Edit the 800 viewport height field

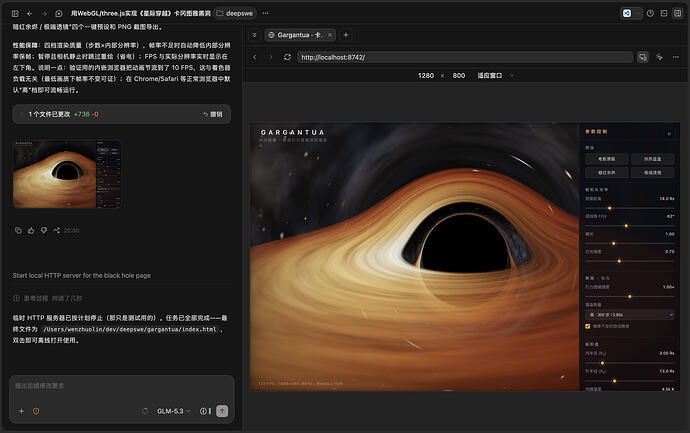tap(459, 76)
